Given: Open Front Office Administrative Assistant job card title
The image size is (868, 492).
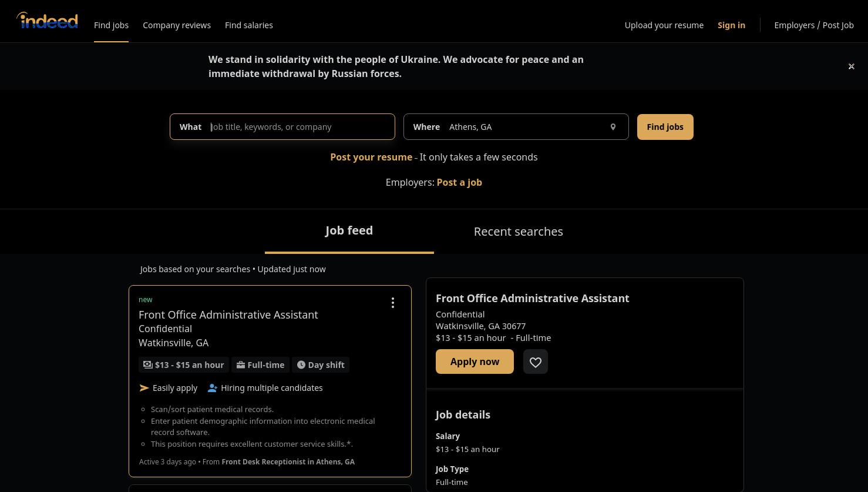Looking at the screenshot, I should pyautogui.click(x=228, y=314).
